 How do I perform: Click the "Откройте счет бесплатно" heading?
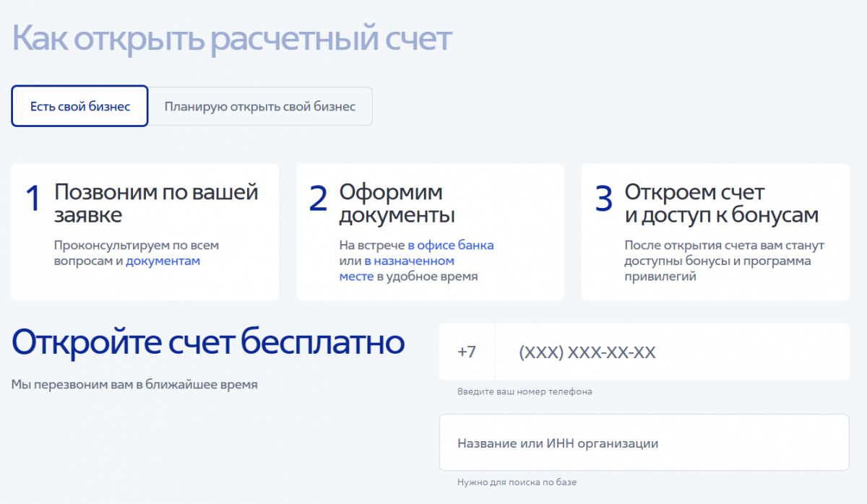pos(208,342)
